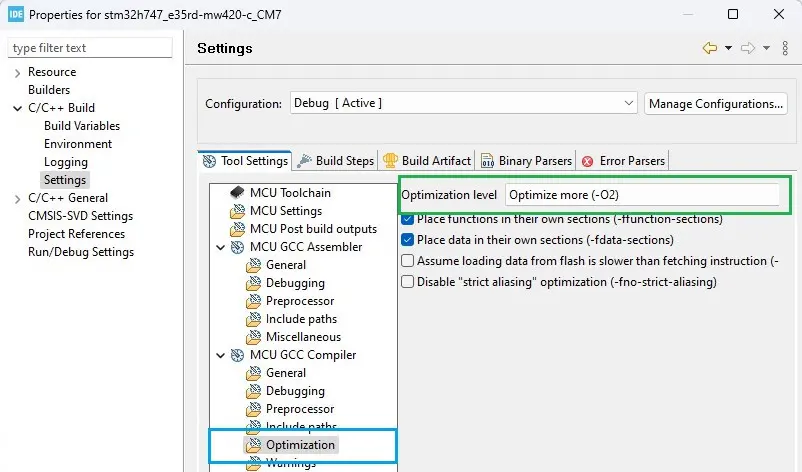Toggle Place data in their own sections
The image size is (802, 472).
(408, 240)
